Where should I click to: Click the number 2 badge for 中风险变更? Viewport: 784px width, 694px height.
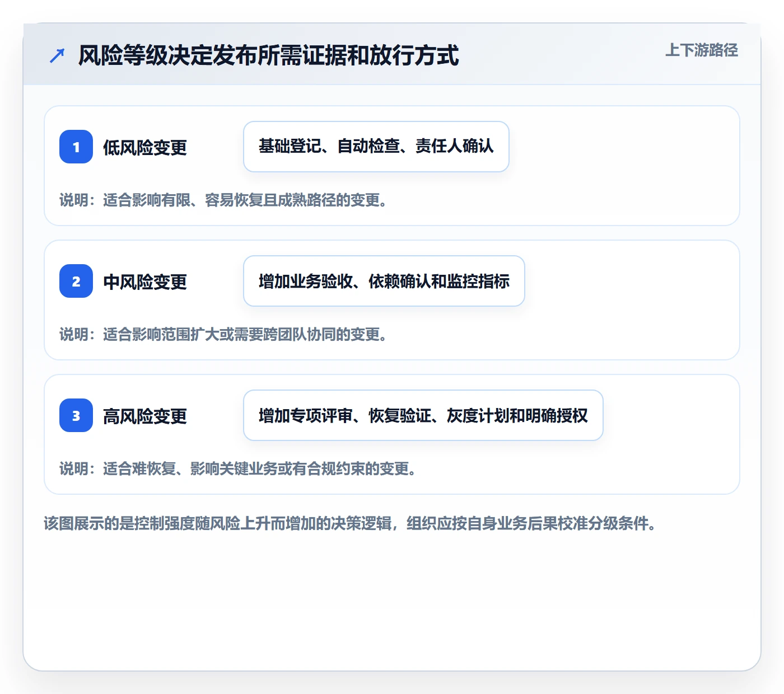(76, 281)
